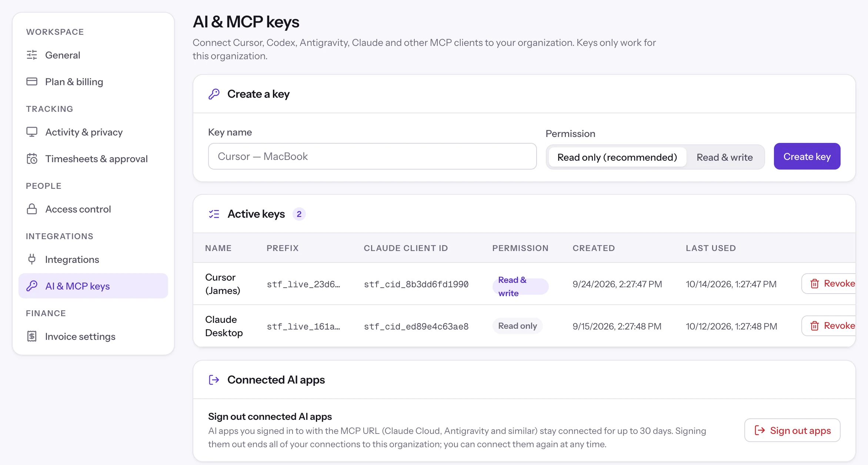Image resolution: width=868 pixels, height=465 pixels.
Task: Click trash icon in Cursor (James) Revoke button
Action: (815, 284)
